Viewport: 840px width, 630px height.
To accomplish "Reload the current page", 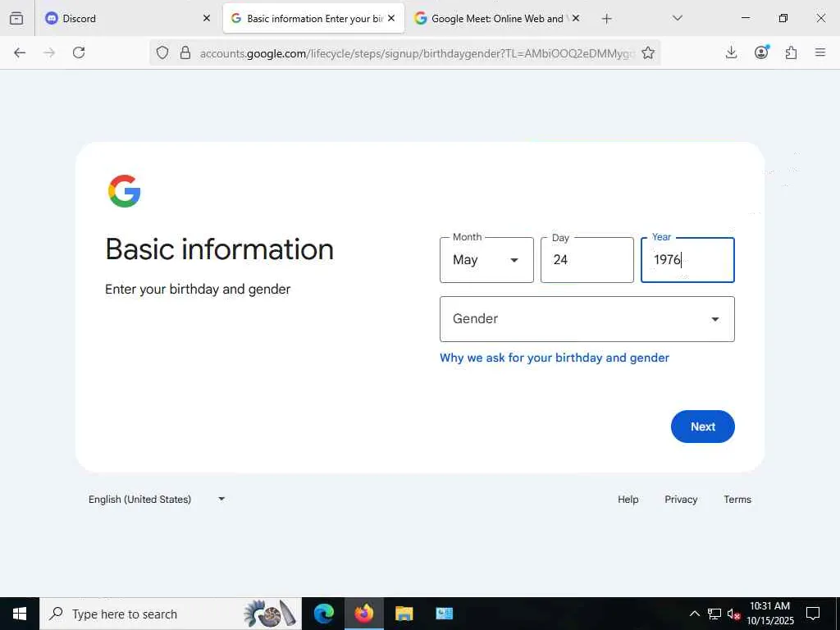I will (x=79, y=52).
